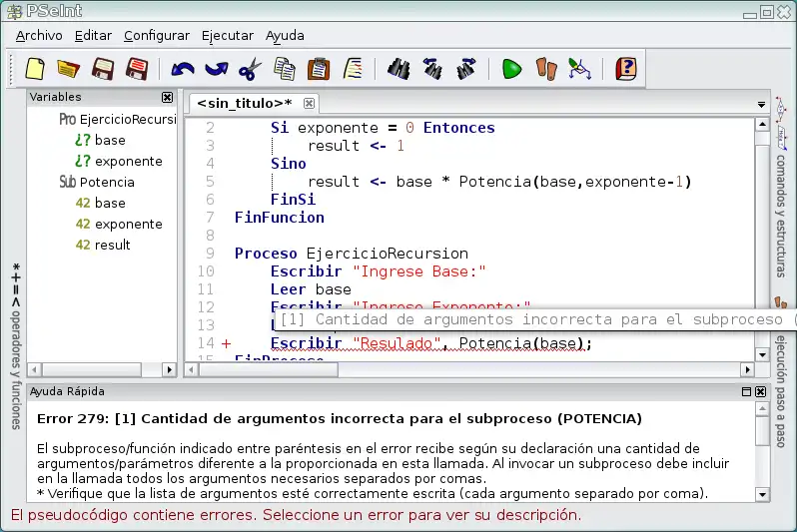Open a file with the folder icon
This screenshot has width=797, height=532.
click(x=68, y=69)
